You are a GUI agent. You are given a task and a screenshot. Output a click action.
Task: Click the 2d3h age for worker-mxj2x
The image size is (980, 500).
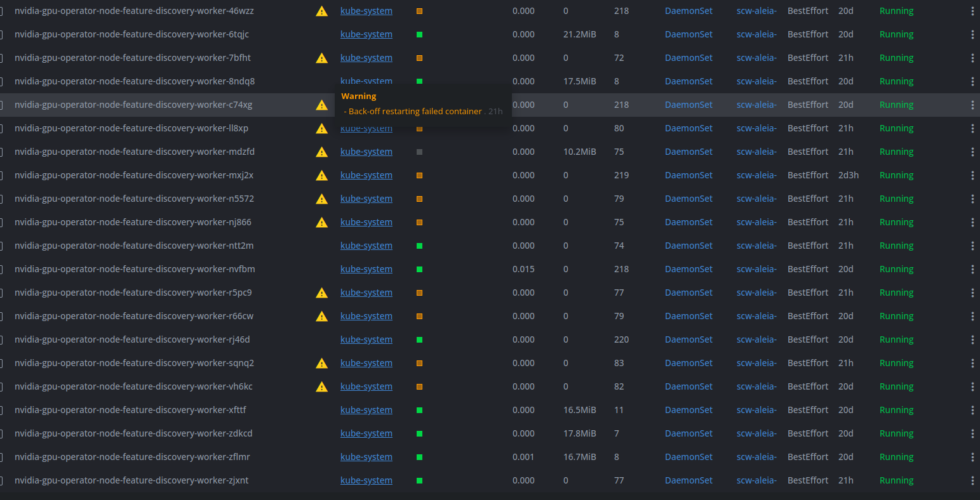click(849, 175)
